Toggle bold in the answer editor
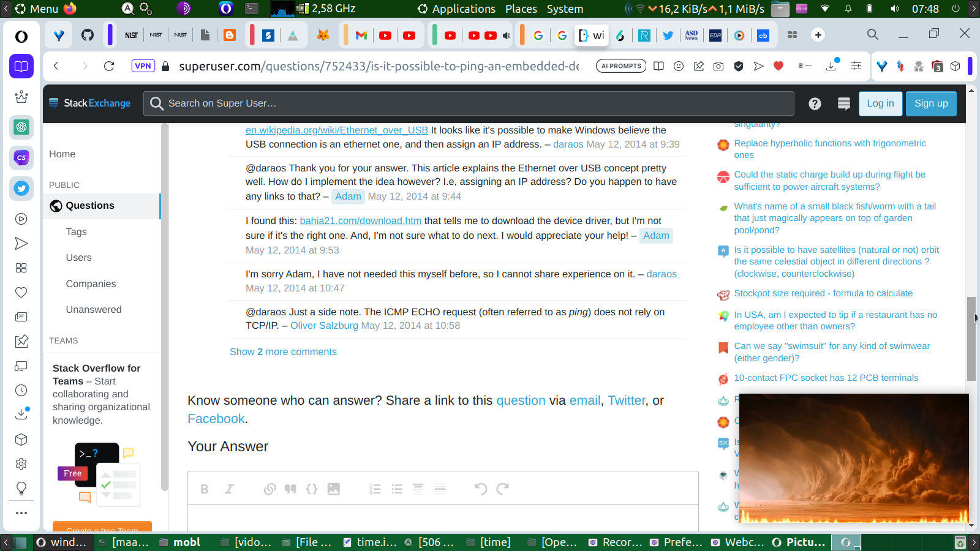Image resolution: width=980 pixels, height=551 pixels. (205, 489)
